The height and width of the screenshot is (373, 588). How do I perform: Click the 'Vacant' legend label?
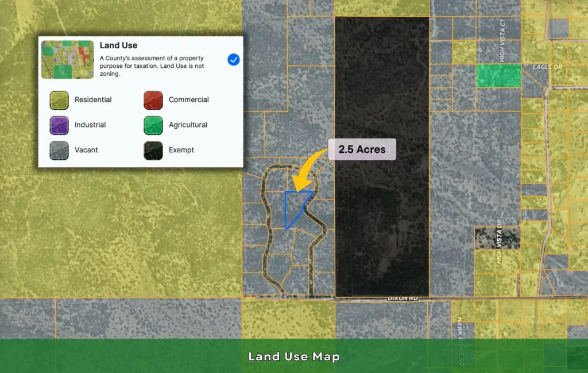pos(86,150)
